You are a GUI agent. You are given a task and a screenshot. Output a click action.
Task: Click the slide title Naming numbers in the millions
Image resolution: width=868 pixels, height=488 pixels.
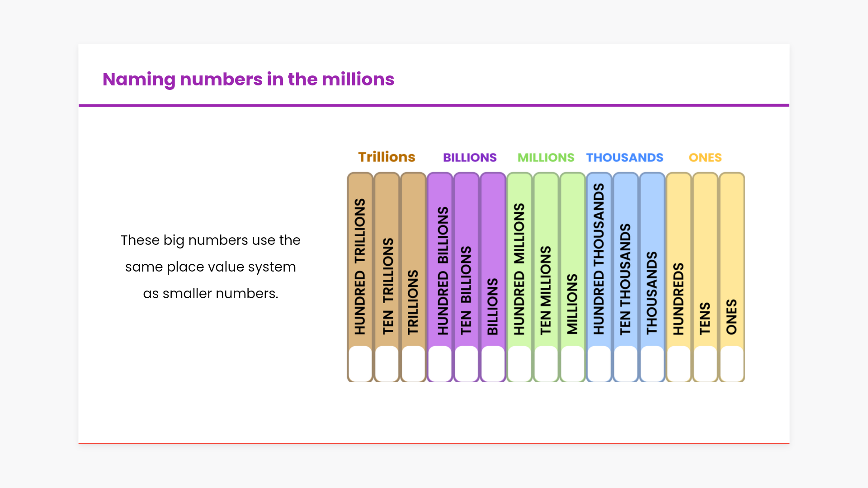pos(248,80)
